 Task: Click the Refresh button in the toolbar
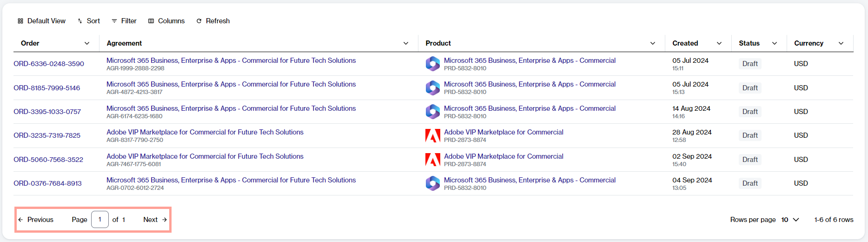[213, 21]
